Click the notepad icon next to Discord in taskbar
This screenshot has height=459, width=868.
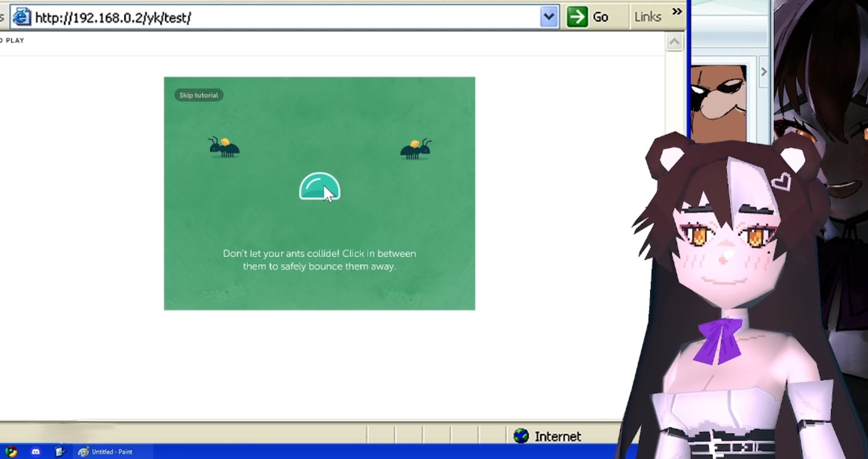tap(60, 452)
